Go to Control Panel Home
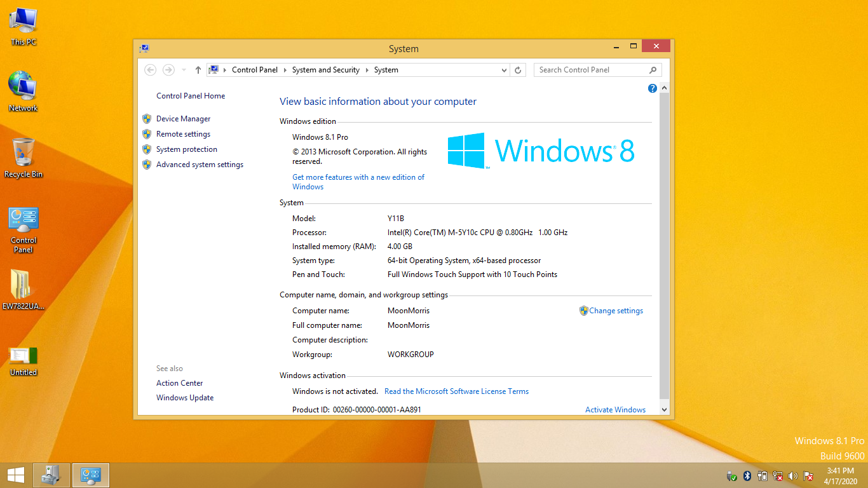This screenshot has height=488, width=868. pyautogui.click(x=191, y=96)
